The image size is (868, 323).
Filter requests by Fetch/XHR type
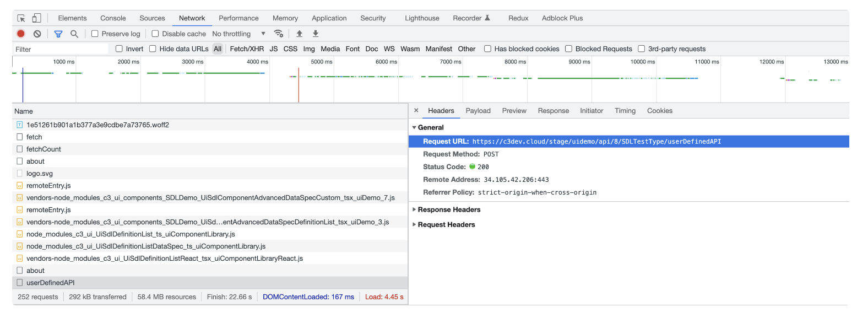(x=246, y=49)
